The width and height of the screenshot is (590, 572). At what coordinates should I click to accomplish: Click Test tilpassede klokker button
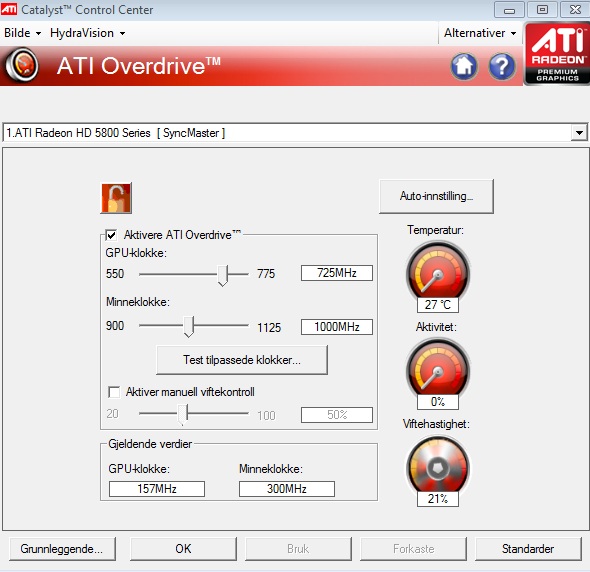[x=242, y=360]
